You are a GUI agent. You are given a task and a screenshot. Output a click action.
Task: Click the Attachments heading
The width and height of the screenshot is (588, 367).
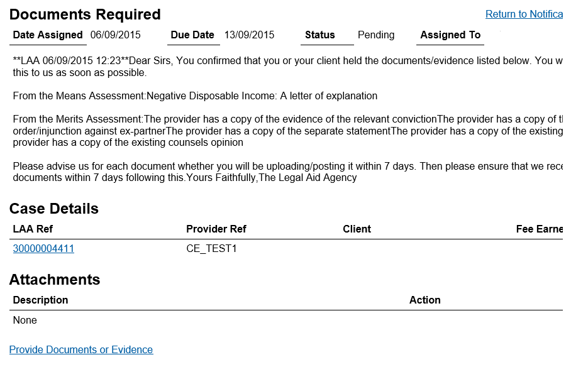point(55,280)
